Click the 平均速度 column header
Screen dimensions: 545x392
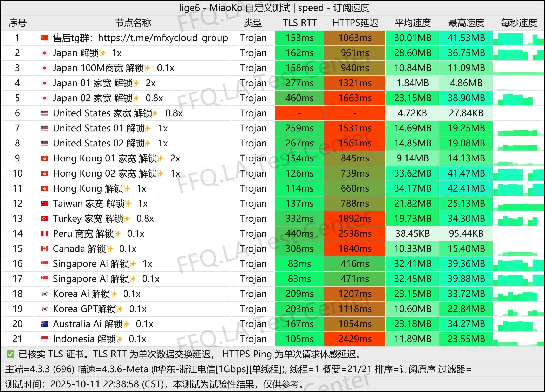click(412, 23)
